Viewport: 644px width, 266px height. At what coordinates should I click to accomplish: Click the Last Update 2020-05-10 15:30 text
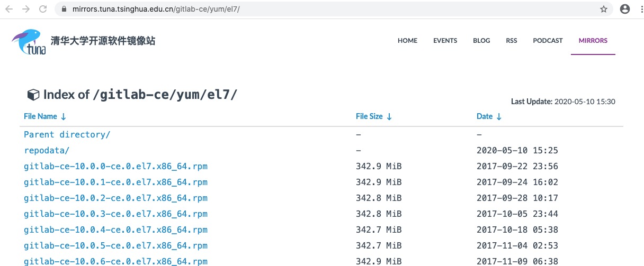click(x=563, y=102)
